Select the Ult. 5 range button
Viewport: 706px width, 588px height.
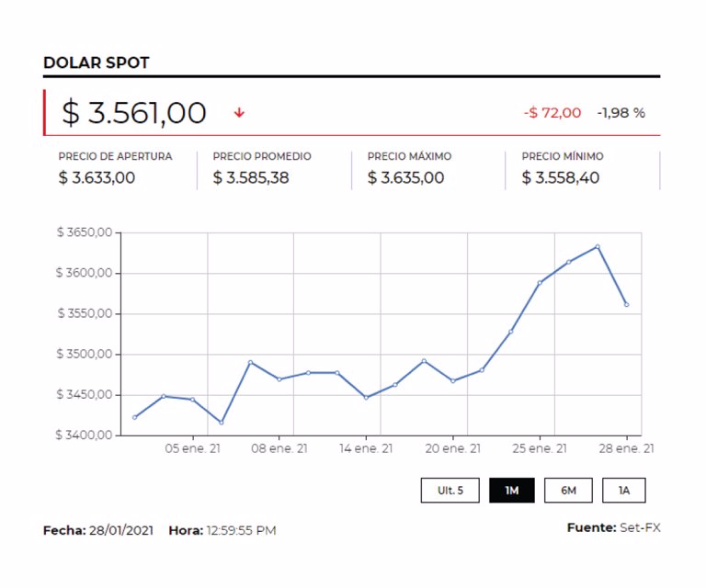pyautogui.click(x=450, y=490)
